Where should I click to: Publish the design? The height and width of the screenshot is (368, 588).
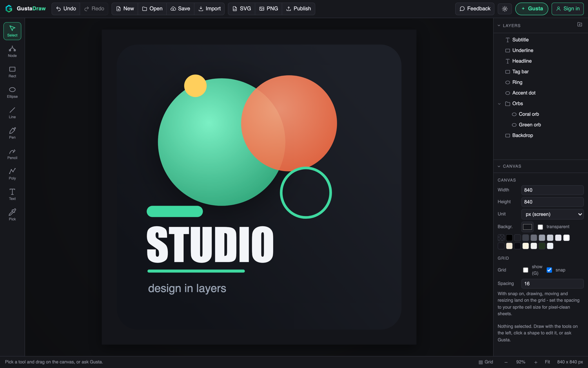(298, 9)
